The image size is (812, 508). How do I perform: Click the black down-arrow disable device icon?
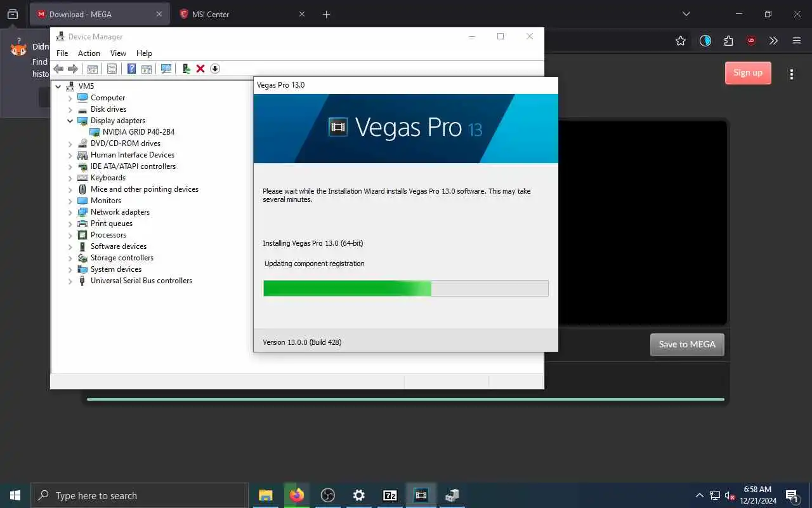(x=215, y=69)
